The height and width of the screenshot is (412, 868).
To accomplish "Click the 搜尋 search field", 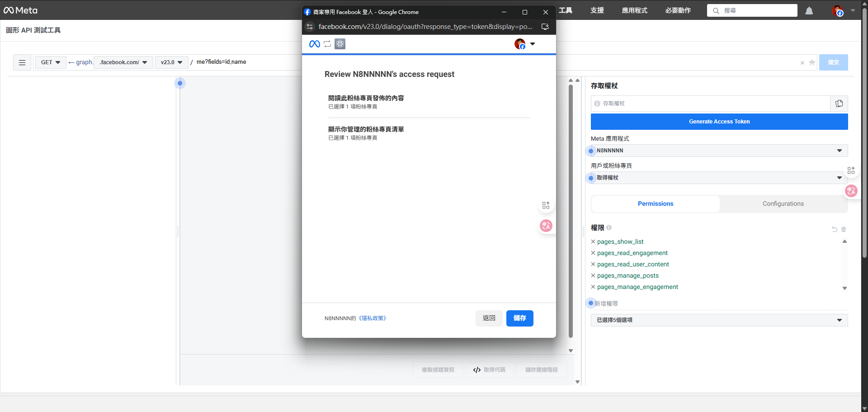I will [x=752, y=10].
